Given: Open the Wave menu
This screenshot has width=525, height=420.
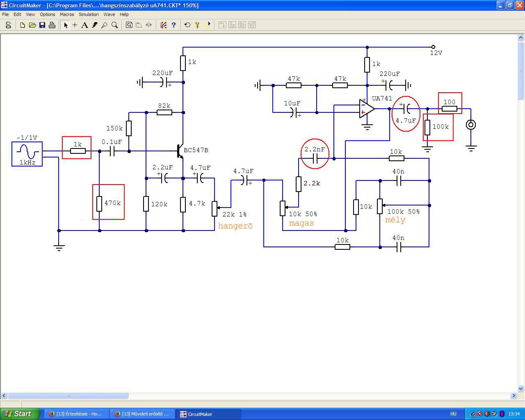Looking at the screenshot, I should [109, 14].
